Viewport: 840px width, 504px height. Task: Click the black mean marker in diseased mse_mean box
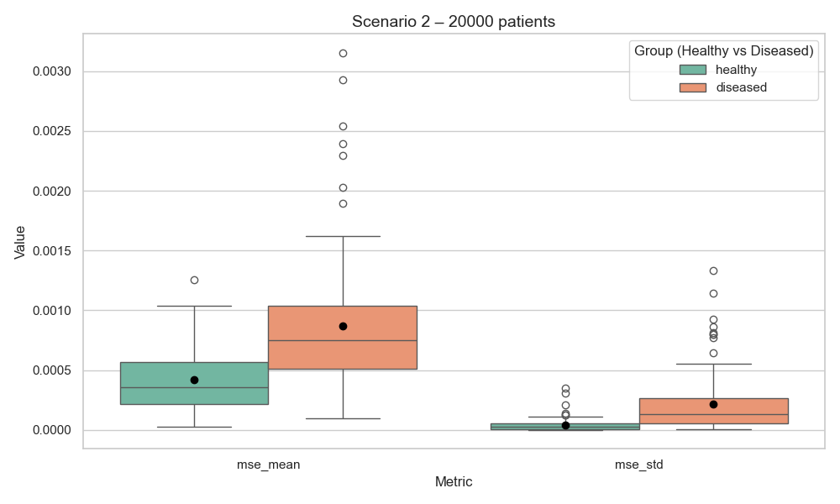point(343,326)
